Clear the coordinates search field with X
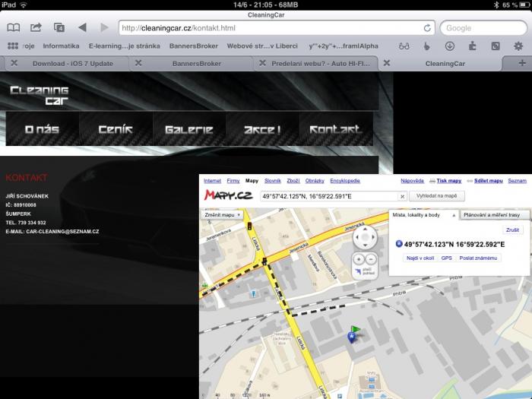This screenshot has height=399, width=532. point(402,196)
